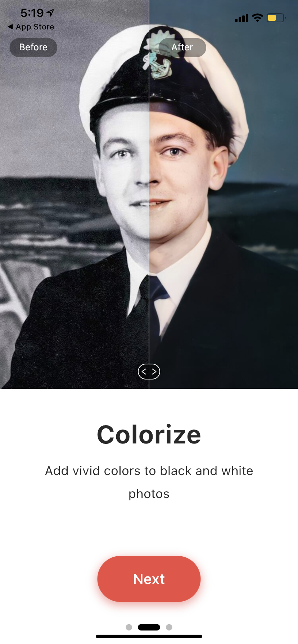Click the cellular signal bars icon
This screenshot has height=644, width=298.
(x=241, y=18)
